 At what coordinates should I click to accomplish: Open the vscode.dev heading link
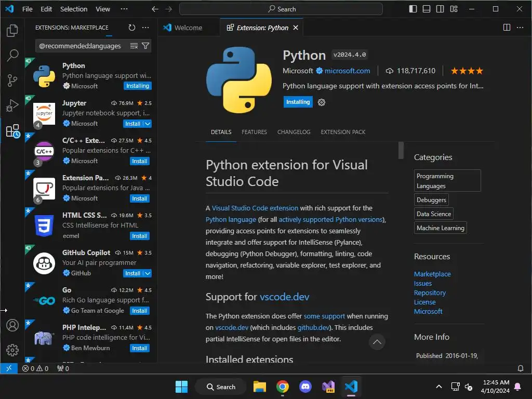click(284, 297)
